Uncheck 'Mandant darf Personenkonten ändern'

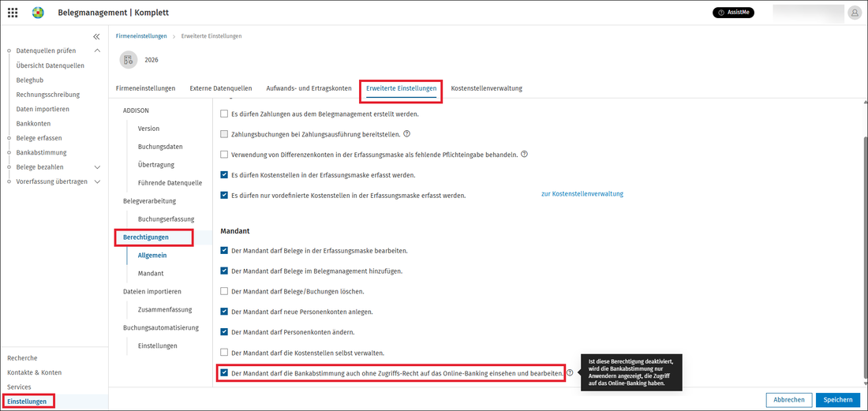click(224, 332)
